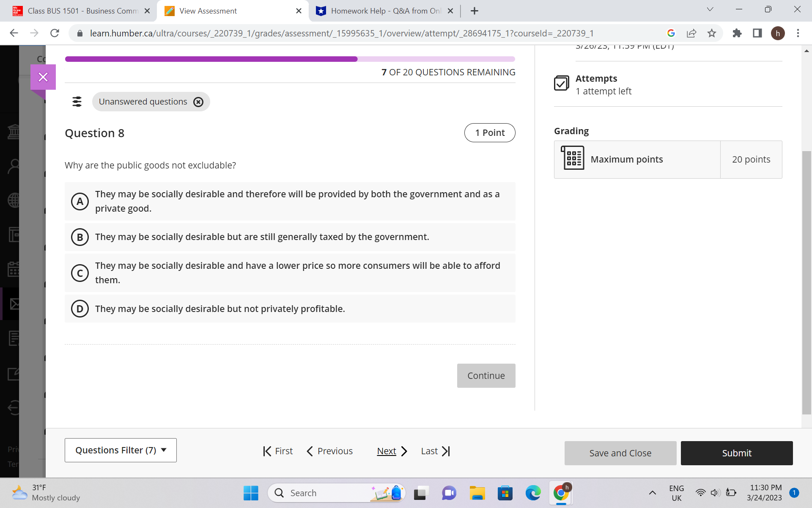812x508 pixels.
Task: Close the assessment panel with purple X
Action: tap(43, 77)
